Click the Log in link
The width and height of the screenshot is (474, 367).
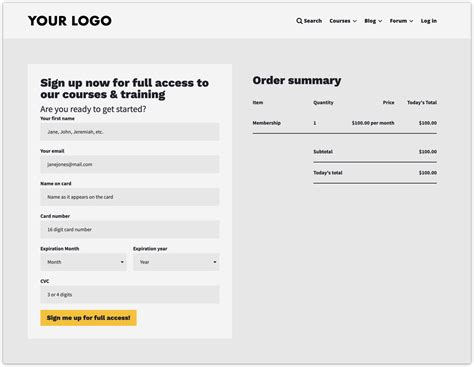429,21
